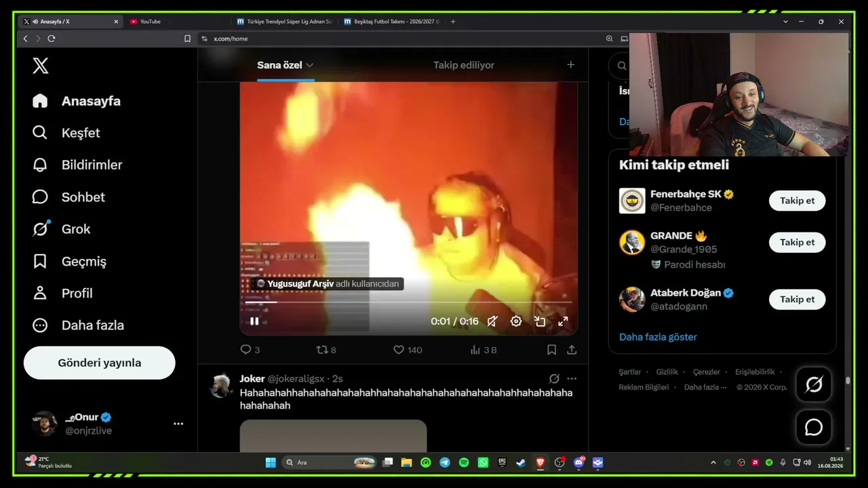Image resolution: width=868 pixels, height=488 pixels.
Task: Open a new browser tab
Action: pyautogui.click(x=453, y=22)
